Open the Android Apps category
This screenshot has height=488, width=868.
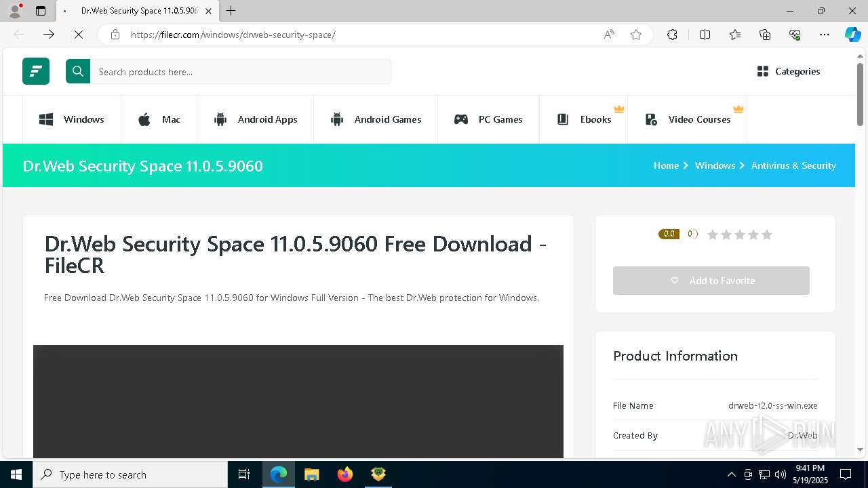pos(256,119)
